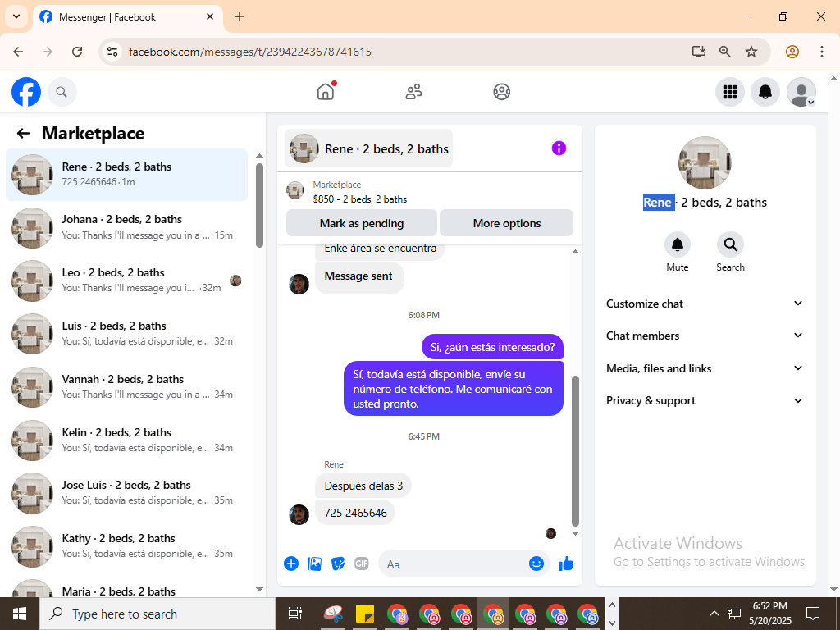Expand Media, files and links section

pos(705,368)
